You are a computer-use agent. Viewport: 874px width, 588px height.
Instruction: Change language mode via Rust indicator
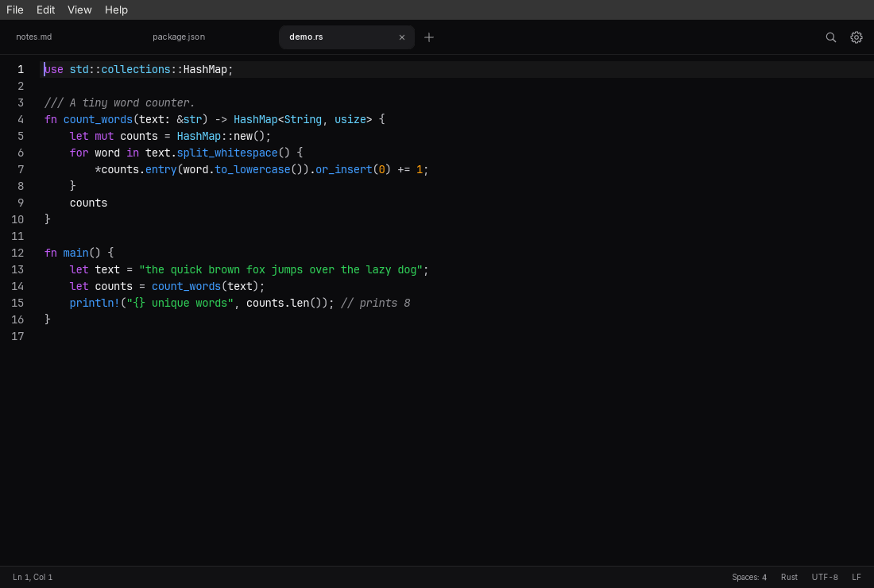[789, 578]
